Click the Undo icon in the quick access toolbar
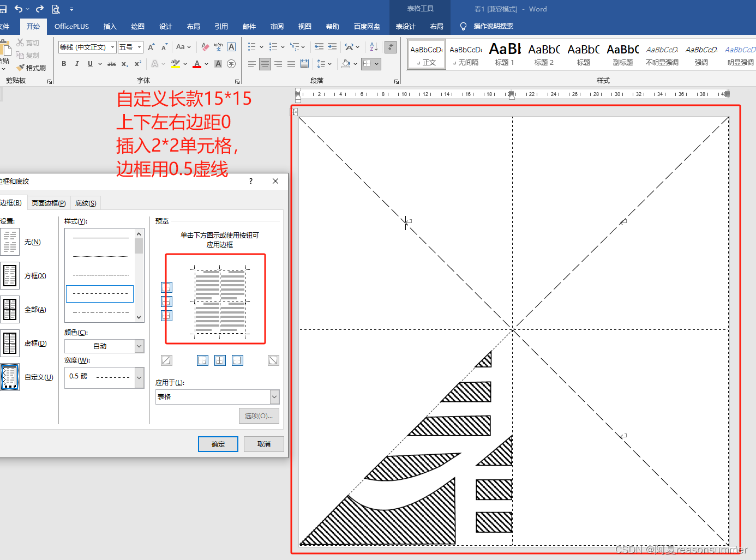This screenshot has height=560, width=756. 19,9
